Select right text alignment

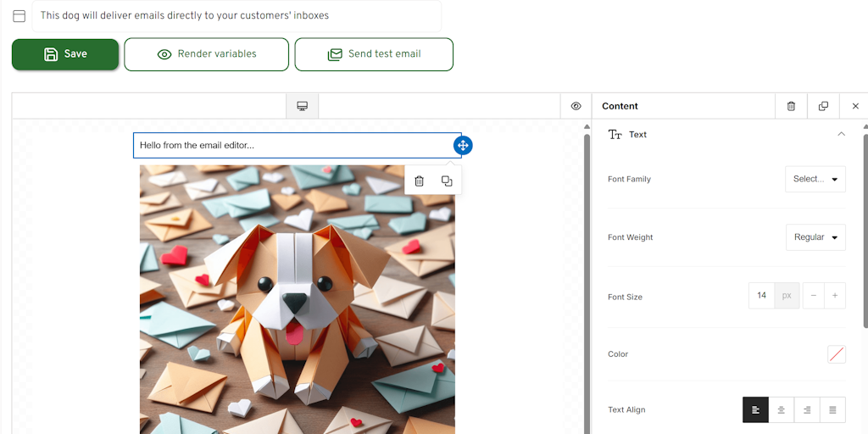(x=807, y=409)
